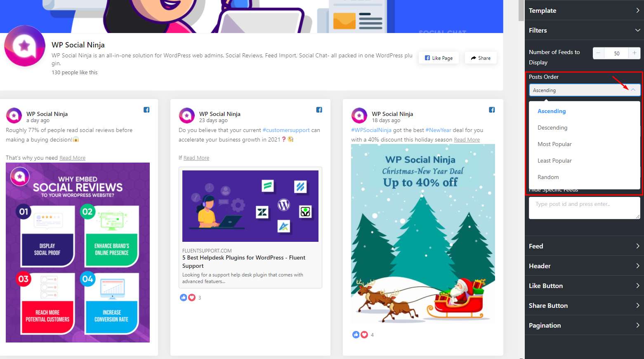Click '130 people like this' text
This screenshot has height=359, width=644.
75,72
